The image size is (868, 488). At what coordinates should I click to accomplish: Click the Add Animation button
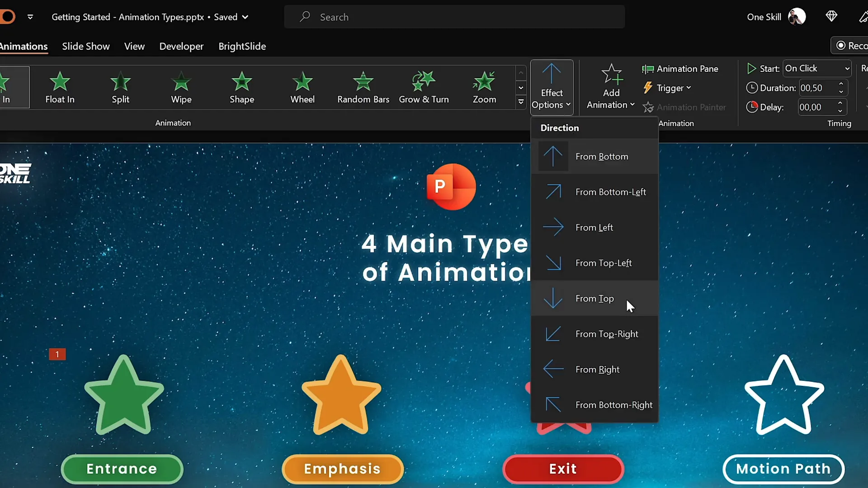[611, 87]
